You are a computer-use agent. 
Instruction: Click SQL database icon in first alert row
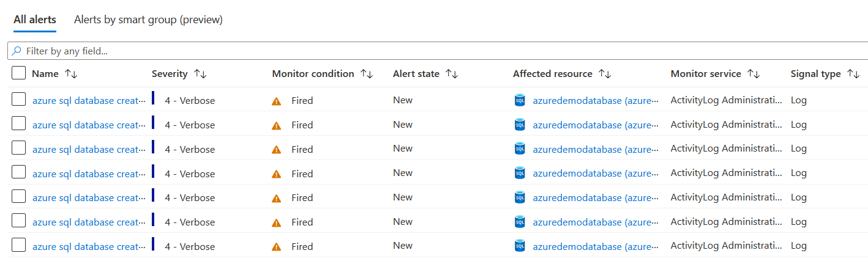(x=520, y=100)
